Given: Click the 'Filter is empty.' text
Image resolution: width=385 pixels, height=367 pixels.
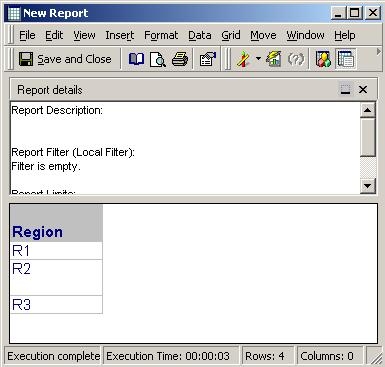Looking at the screenshot, I should [46, 166].
